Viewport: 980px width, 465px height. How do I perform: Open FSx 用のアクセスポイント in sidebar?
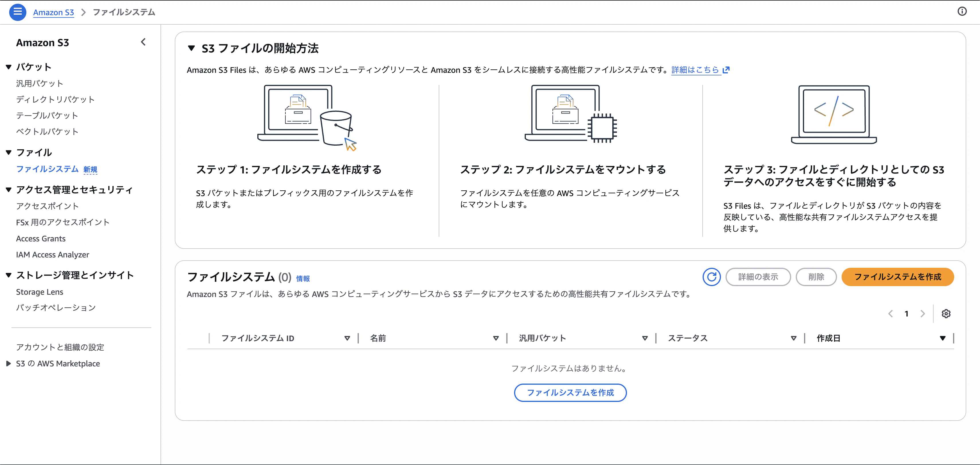pos(63,222)
